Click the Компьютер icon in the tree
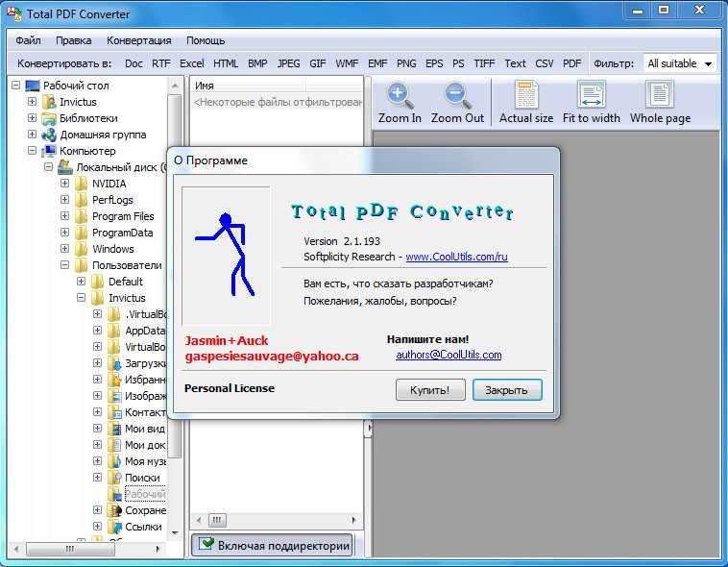The width and height of the screenshot is (728, 567). click(x=49, y=151)
